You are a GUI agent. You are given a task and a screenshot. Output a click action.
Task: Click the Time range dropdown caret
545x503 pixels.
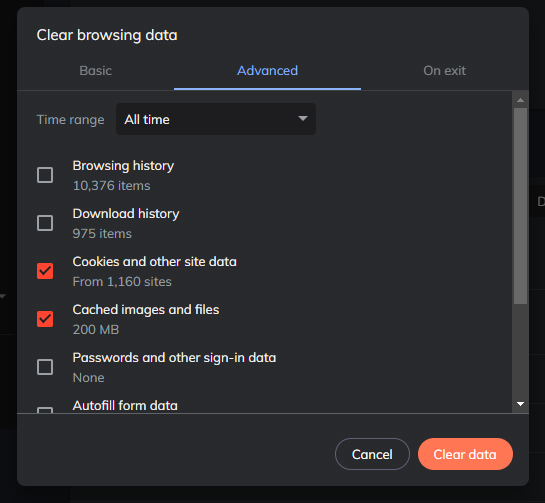pyautogui.click(x=303, y=119)
